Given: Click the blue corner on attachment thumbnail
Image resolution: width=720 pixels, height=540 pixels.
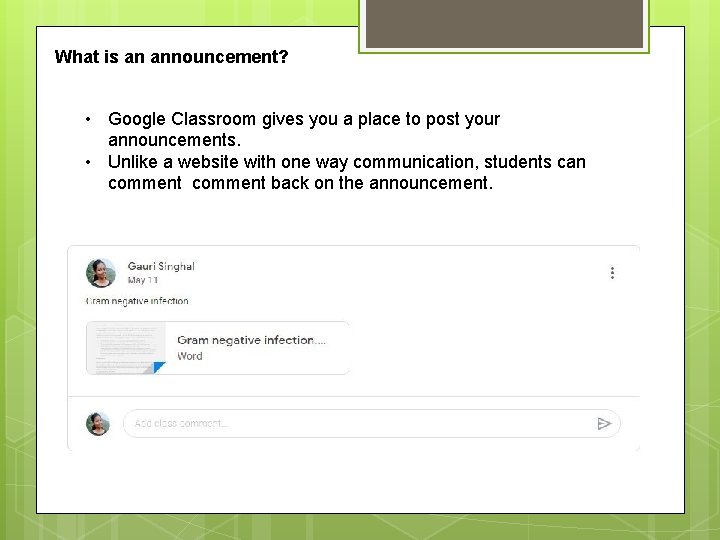Looking at the screenshot, I should (158, 368).
